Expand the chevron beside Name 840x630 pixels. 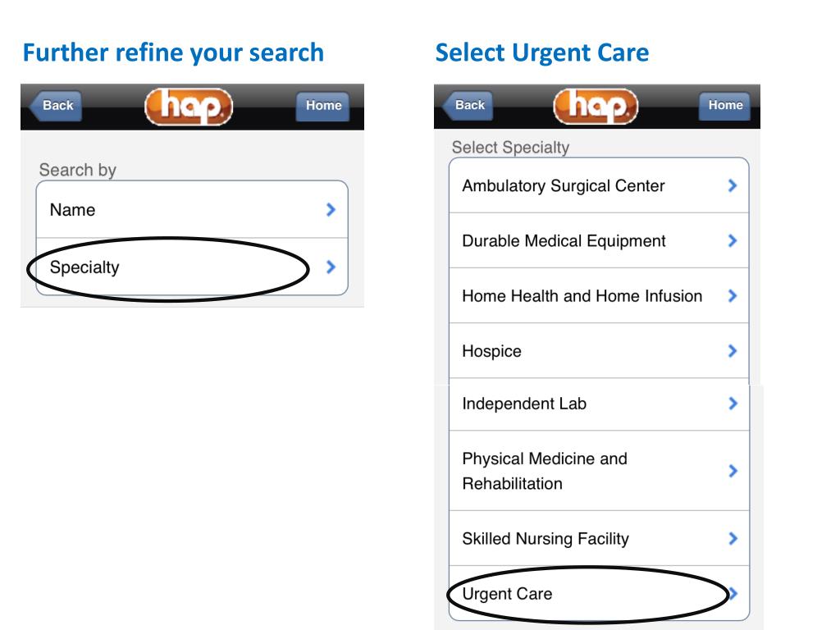pos(331,209)
